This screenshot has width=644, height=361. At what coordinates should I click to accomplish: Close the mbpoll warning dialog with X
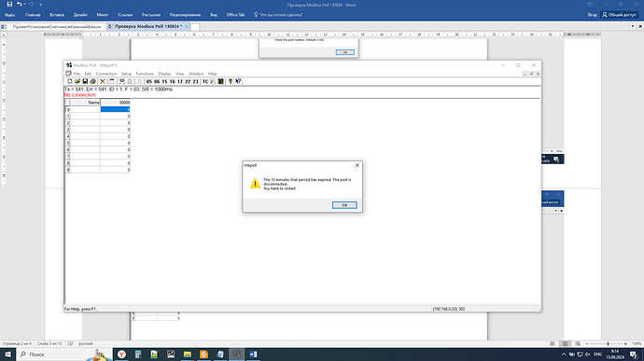[357, 165]
